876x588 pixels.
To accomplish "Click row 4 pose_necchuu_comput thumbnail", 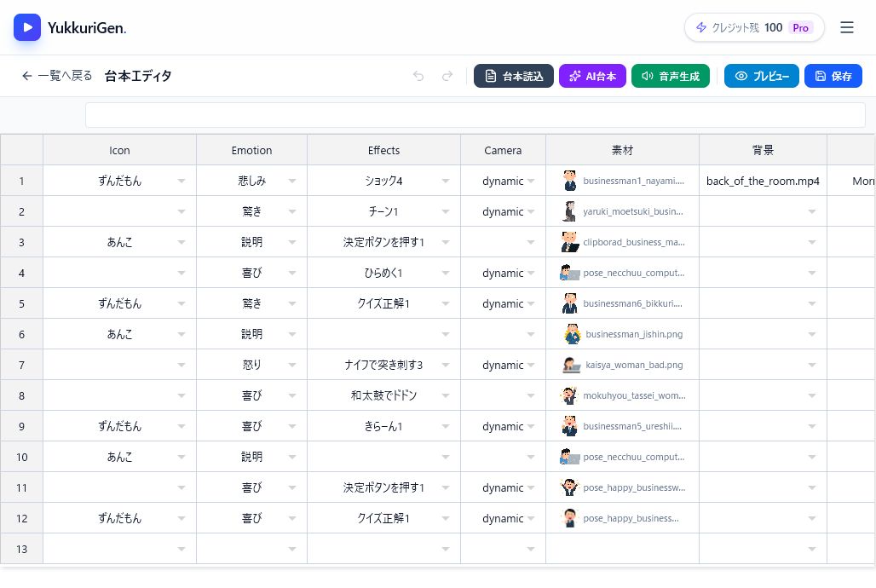I will 569,273.
